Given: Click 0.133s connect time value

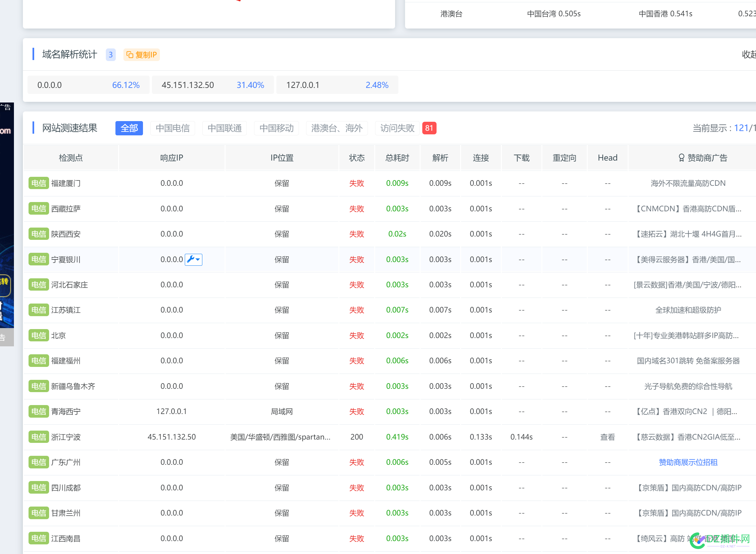Looking at the screenshot, I should 481,437.
